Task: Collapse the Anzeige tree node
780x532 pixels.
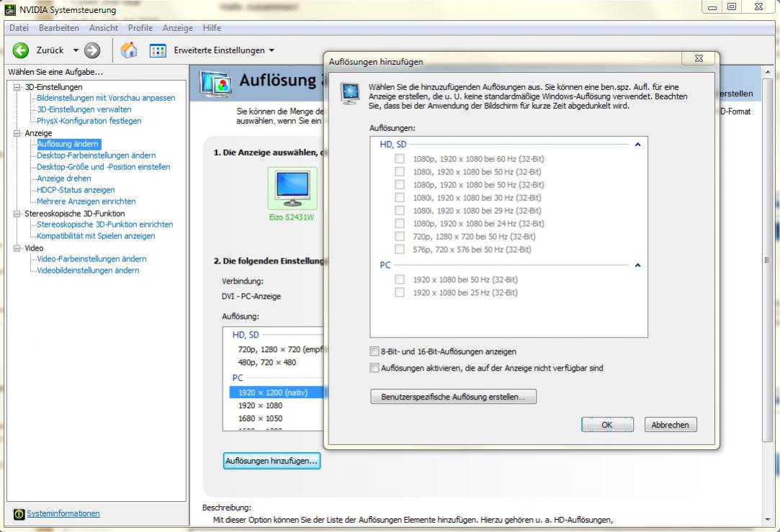Action: pos(17,133)
